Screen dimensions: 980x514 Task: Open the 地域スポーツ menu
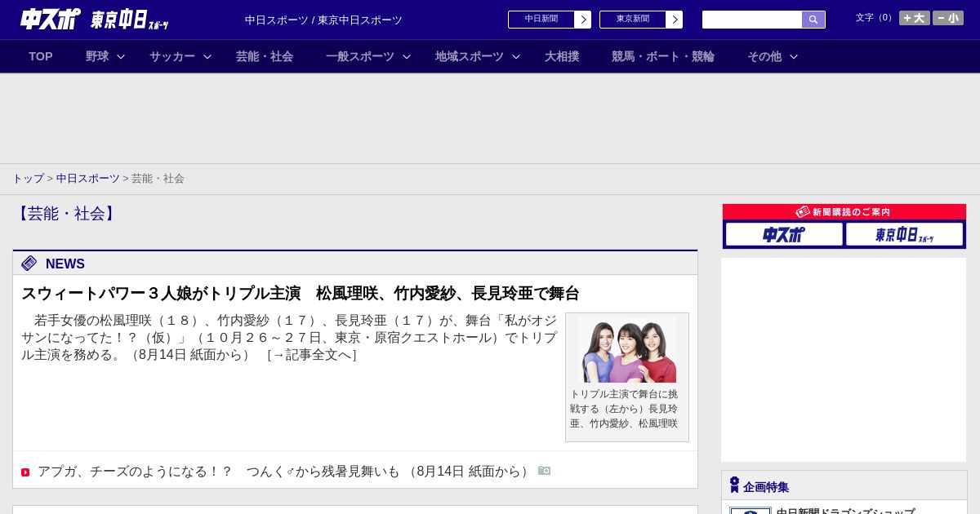pyautogui.click(x=470, y=56)
